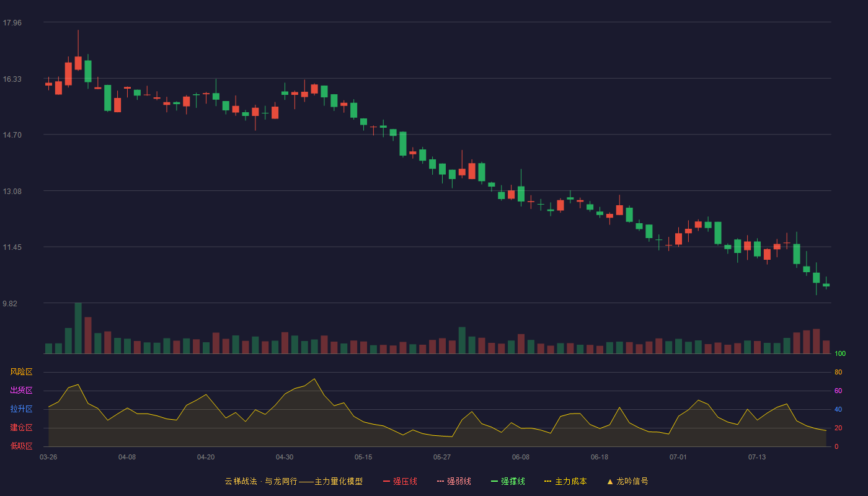Click the 20 indicator axis value

838,428
